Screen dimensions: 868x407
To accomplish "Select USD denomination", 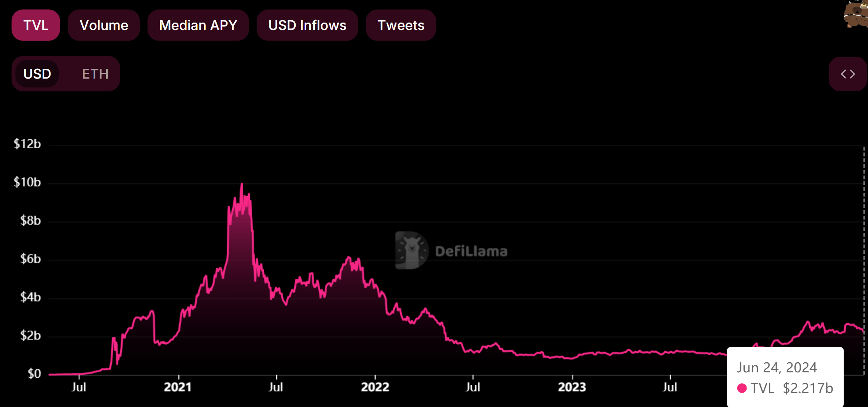I will 37,74.
